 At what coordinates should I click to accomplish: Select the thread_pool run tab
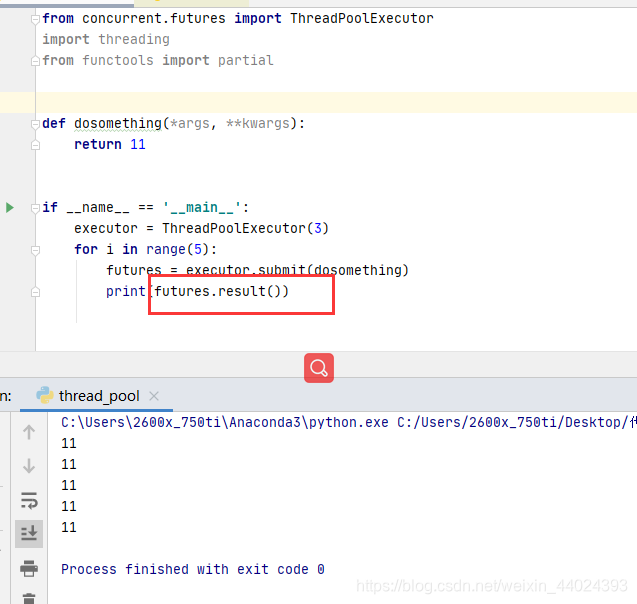click(96, 396)
